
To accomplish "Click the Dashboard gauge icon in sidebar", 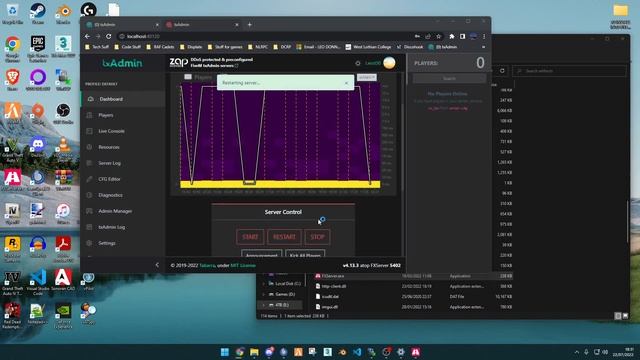I will click(90, 99).
